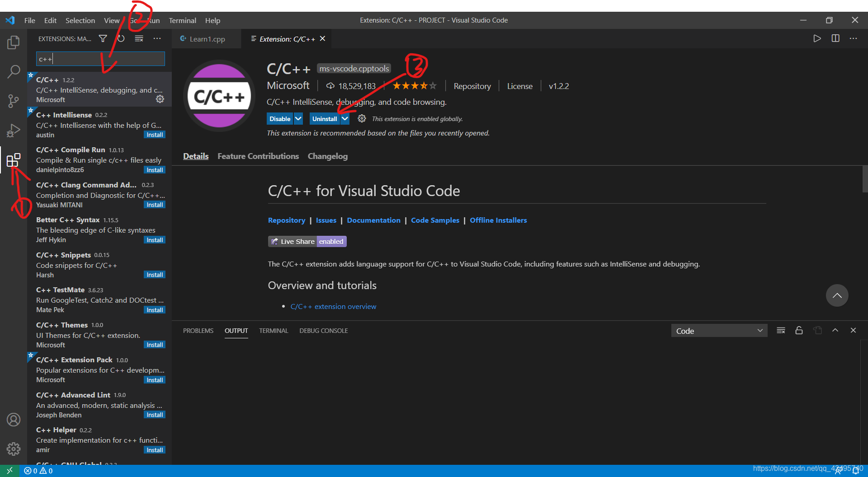Select the Details tab

[x=196, y=156]
